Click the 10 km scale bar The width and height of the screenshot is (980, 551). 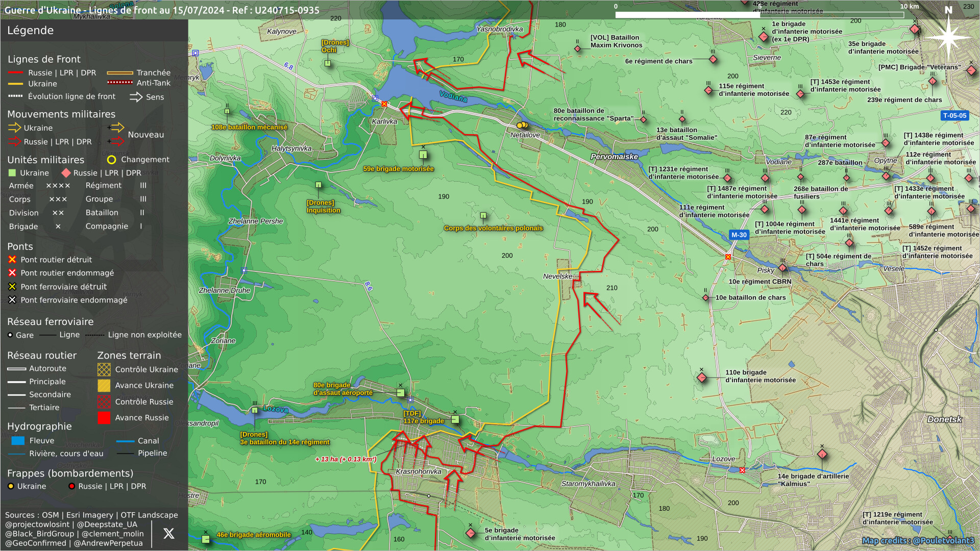[759, 15]
